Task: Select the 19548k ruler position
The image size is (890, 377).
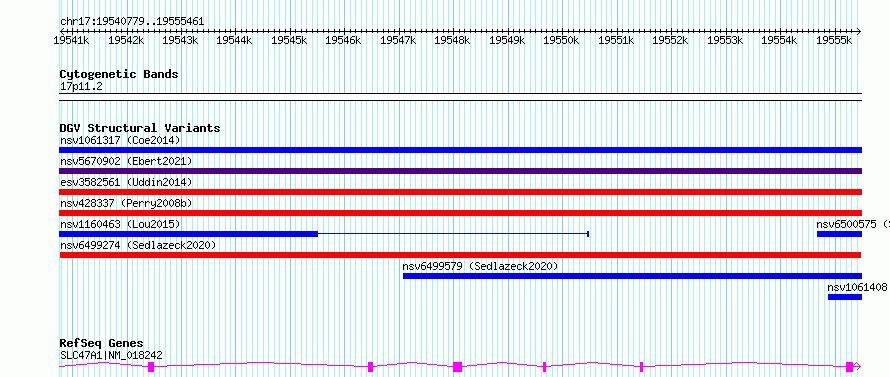Action: click(451, 40)
